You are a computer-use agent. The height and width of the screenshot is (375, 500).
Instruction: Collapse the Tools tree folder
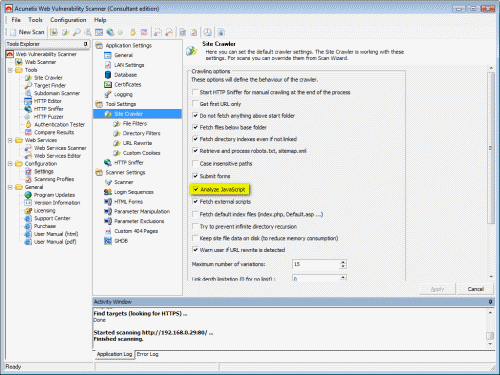(x=10, y=70)
